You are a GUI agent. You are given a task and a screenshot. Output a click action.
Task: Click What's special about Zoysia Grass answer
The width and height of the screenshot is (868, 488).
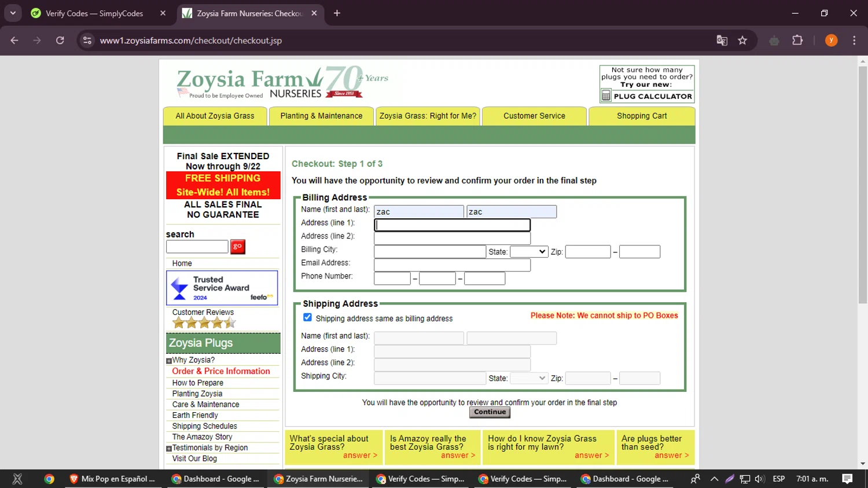(x=360, y=456)
